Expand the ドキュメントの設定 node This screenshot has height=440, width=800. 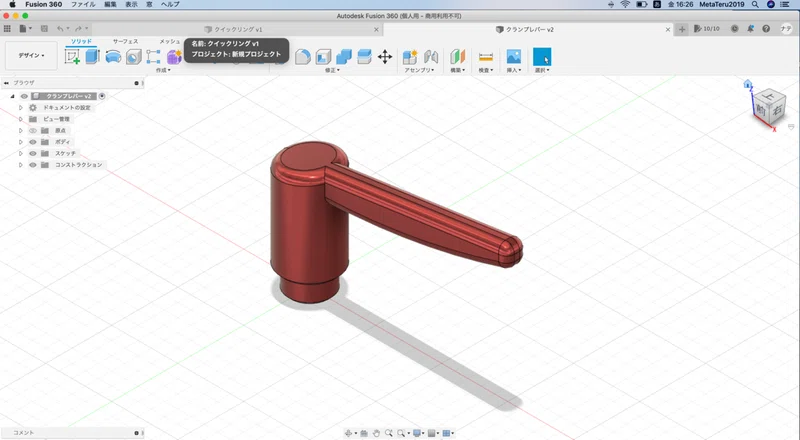pyautogui.click(x=20, y=108)
